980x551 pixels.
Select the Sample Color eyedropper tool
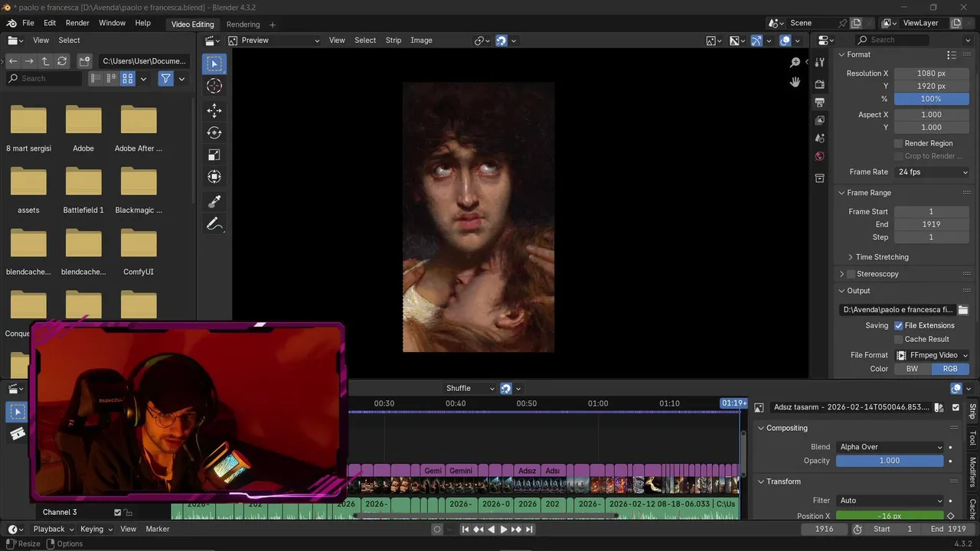pos(214,202)
